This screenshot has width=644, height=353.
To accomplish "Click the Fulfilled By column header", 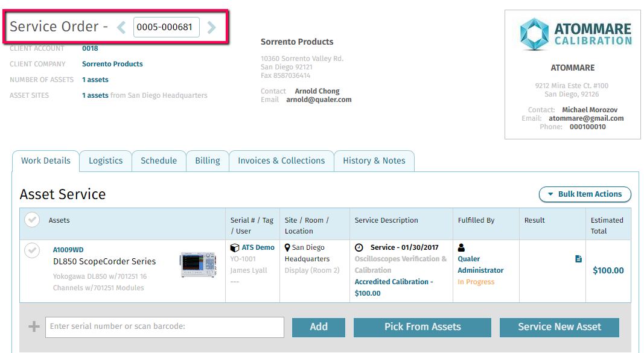I will tap(476, 220).
